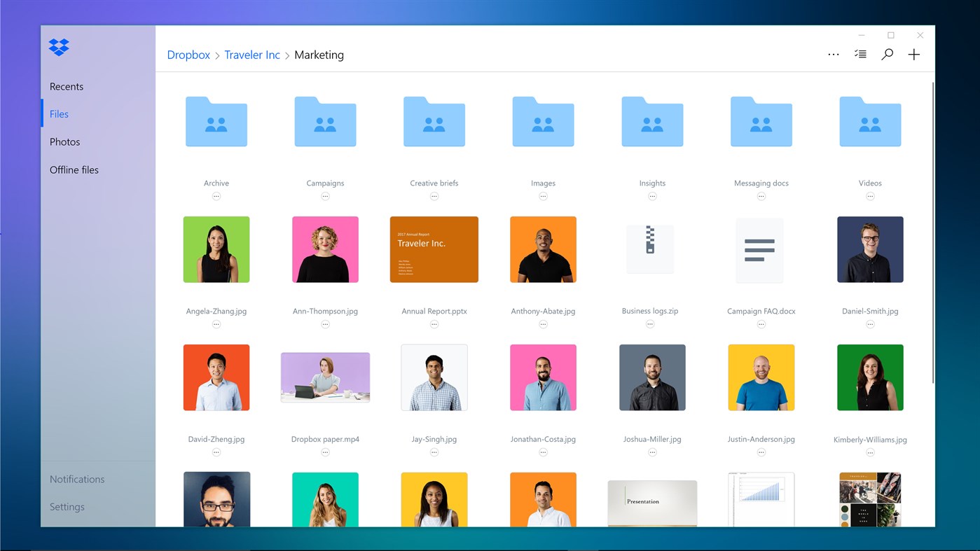Click the plus icon to add new files
The width and height of the screenshot is (980, 551).
pyautogui.click(x=913, y=53)
